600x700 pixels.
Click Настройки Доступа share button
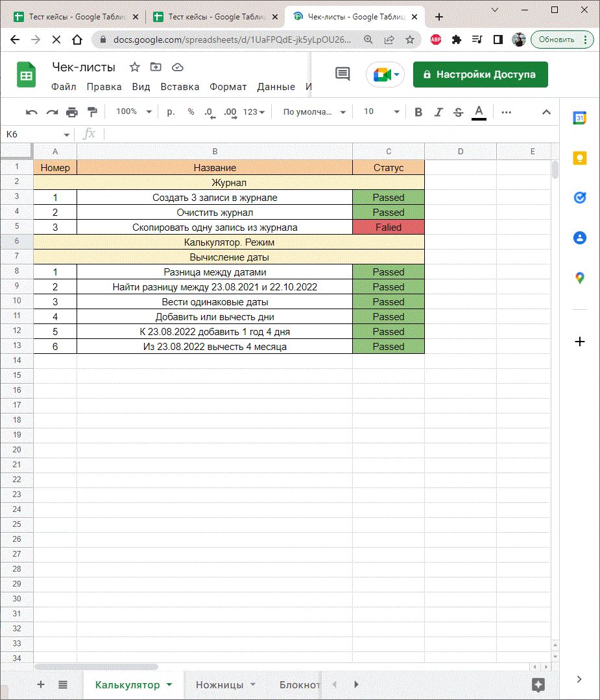click(x=480, y=75)
